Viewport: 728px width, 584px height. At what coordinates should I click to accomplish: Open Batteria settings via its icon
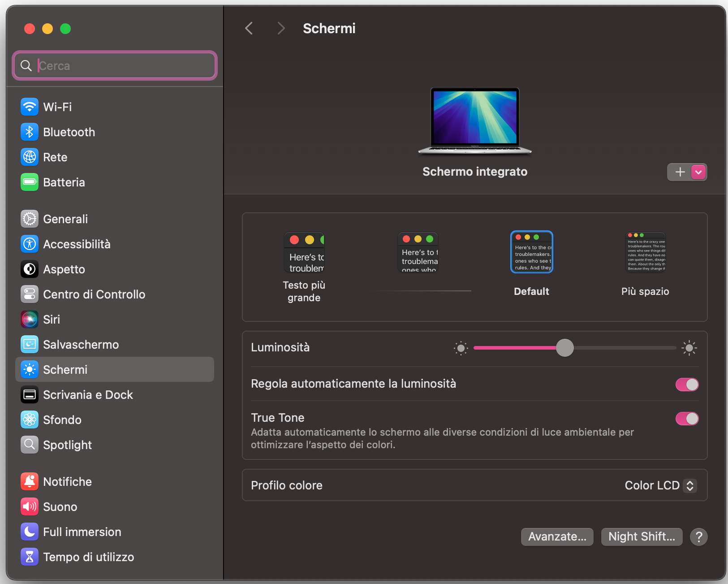(29, 182)
